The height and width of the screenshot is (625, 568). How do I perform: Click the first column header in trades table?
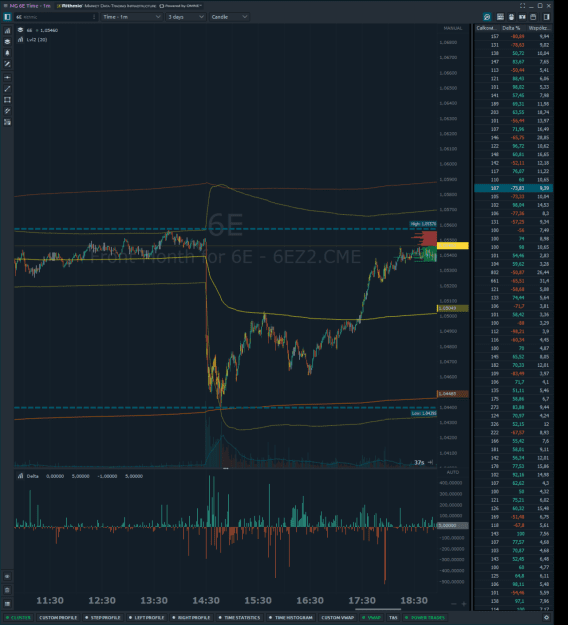tap(486, 28)
